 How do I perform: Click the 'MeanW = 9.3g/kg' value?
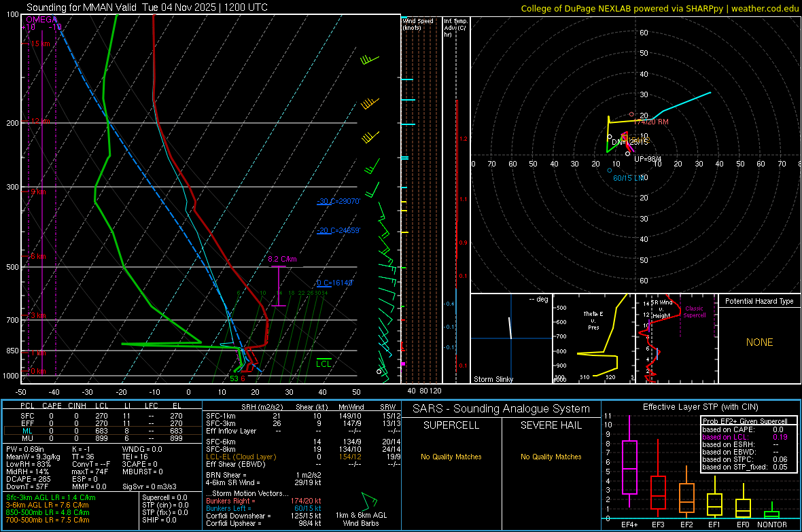tap(33, 457)
